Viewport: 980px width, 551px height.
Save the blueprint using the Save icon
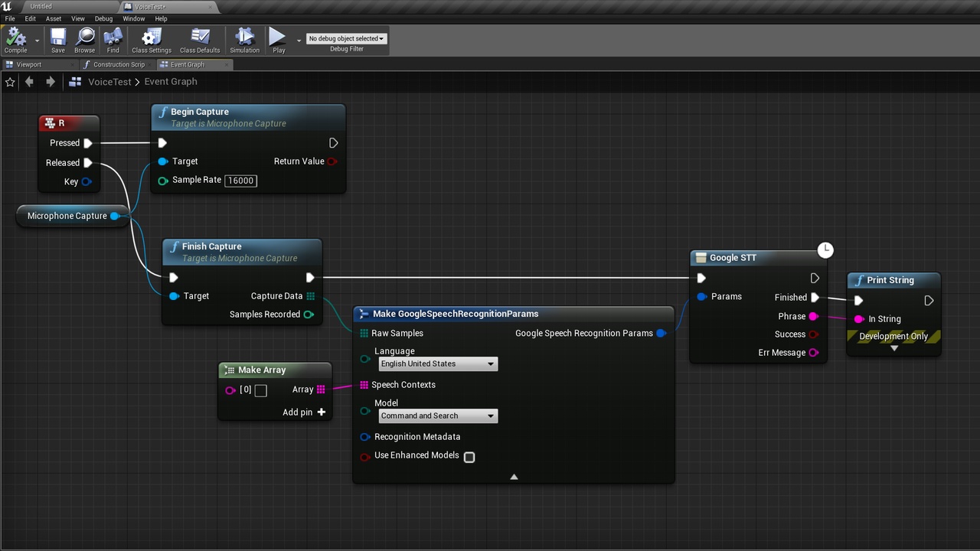58,40
